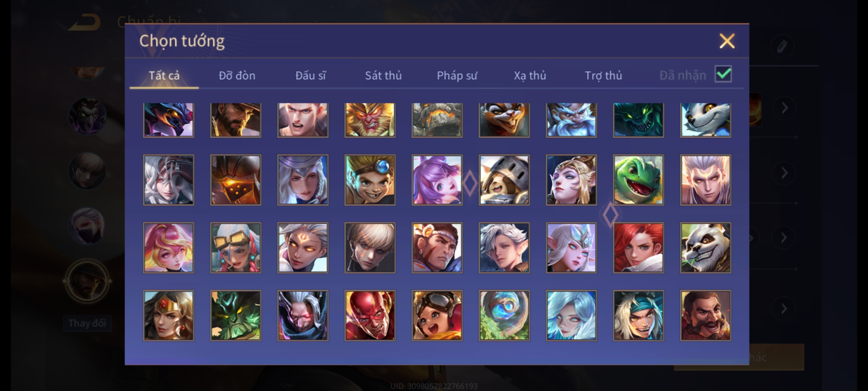Viewport: 868px width, 391px height.
Task: Switch to the Đỡ đòn tab
Action: [x=237, y=75]
